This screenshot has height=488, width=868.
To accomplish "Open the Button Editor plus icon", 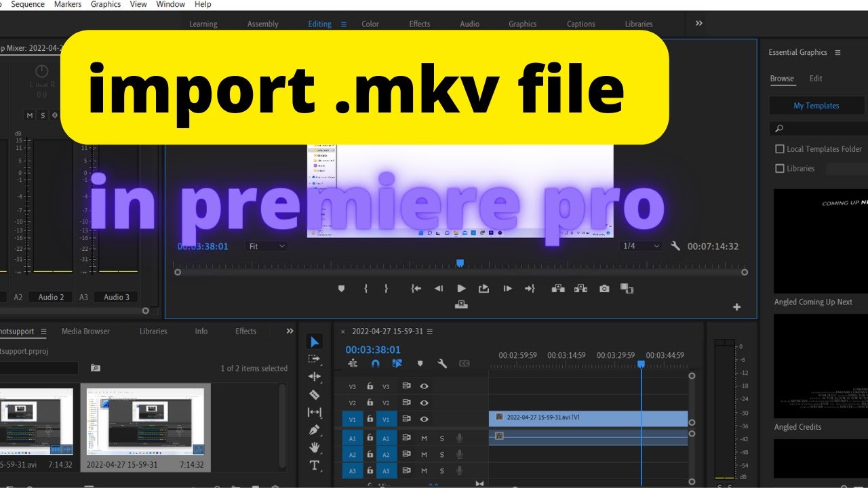I will (x=736, y=307).
